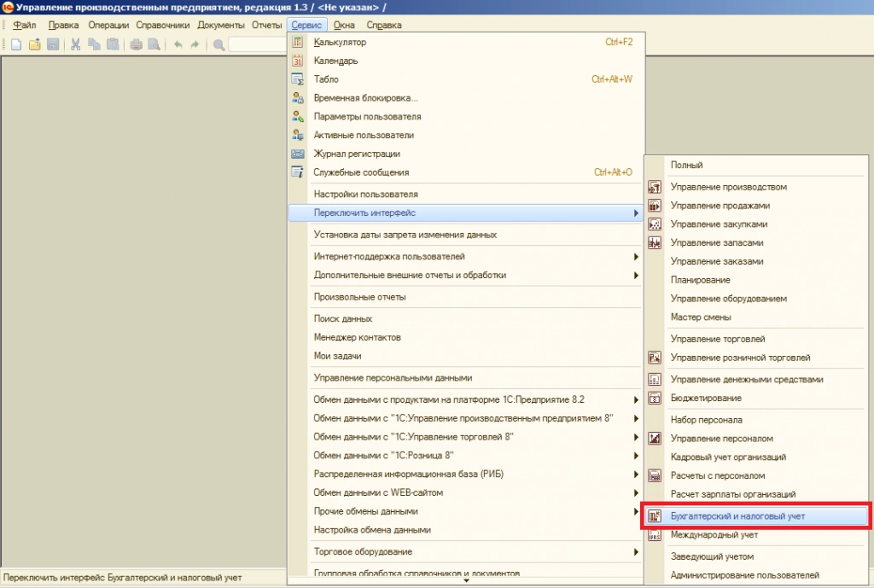The height and width of the screenshot is (588, 874).
Task: Click the Календарь icon in menu
Action: 298,61
